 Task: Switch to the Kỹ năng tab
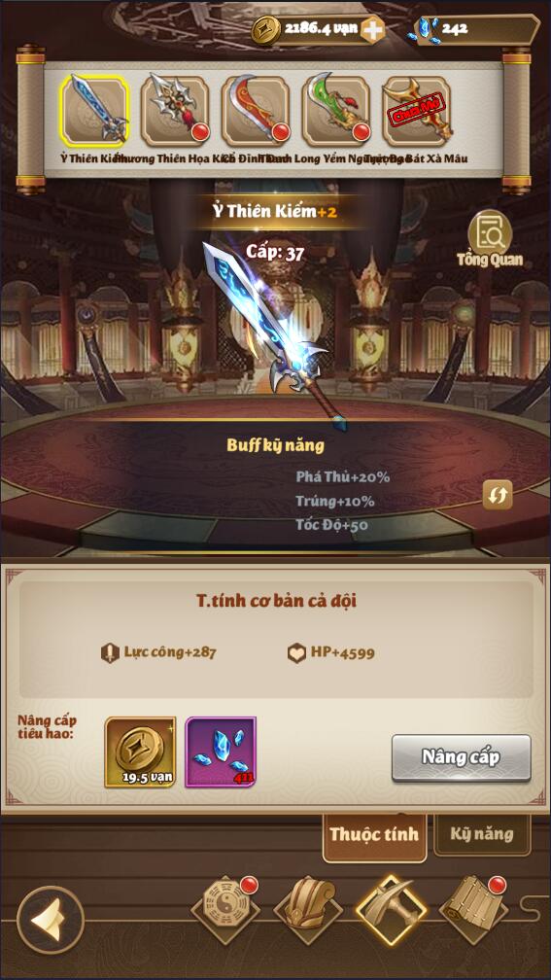pos(482,833)
